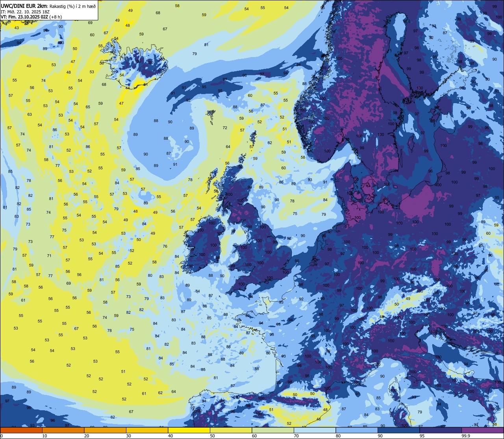Click the legend label '95'
This screenshot has height=439, width=504.
(x=422, y=436)
